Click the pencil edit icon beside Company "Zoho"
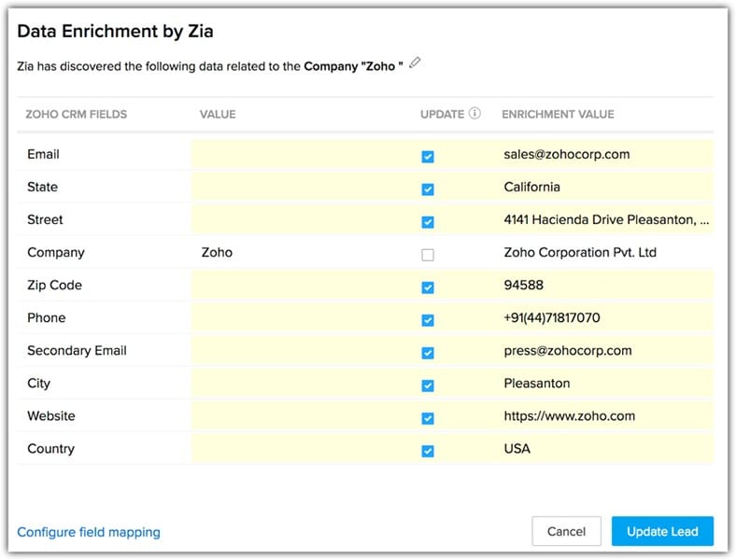Image resolution: width=736 pixels, height=560 pixels. 415,63
